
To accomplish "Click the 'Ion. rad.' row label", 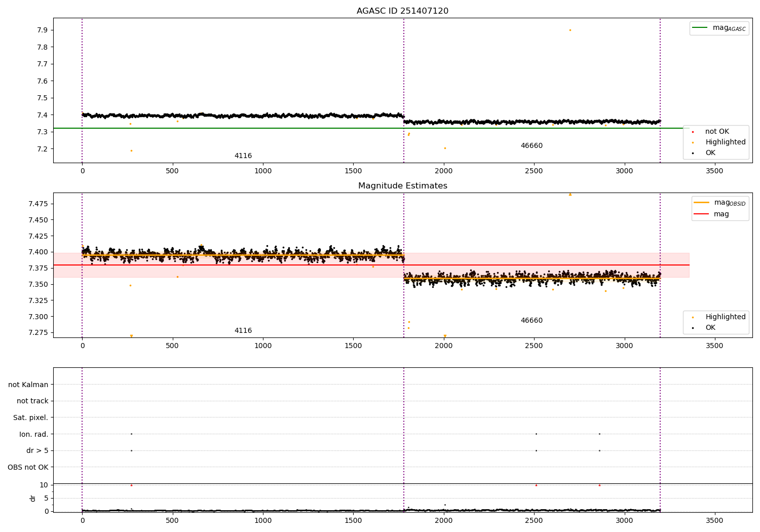I will [34, 435].
